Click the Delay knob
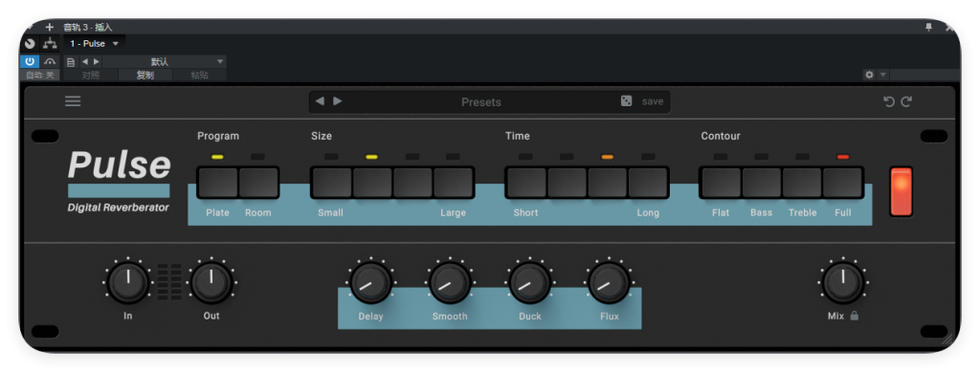 [370, 283]
